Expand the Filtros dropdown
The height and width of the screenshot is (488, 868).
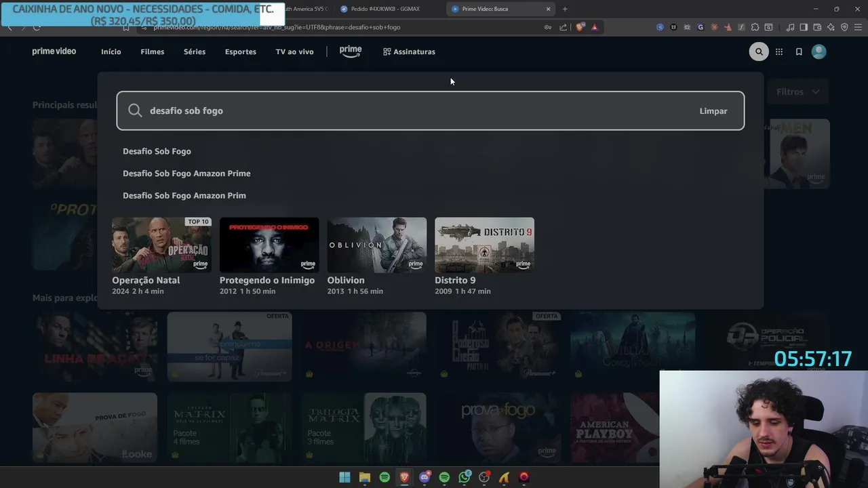point(798,91)
